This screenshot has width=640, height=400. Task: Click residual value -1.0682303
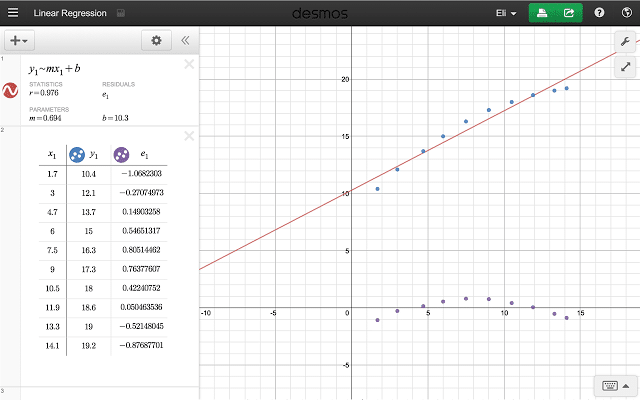pos(141,174)
